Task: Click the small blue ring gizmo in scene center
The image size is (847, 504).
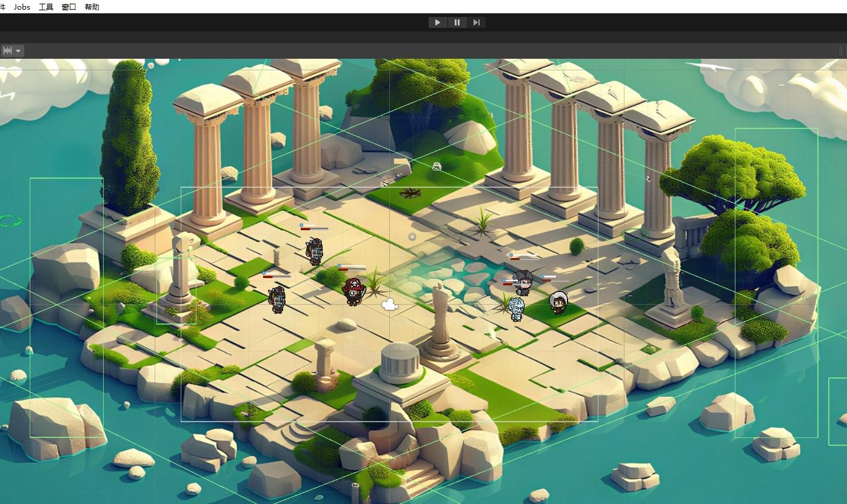Action: tap(412, 237)
